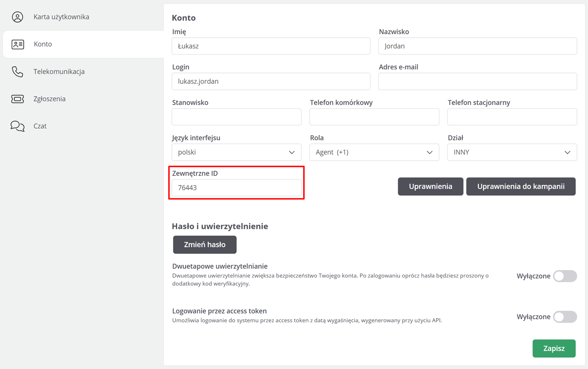Open Uprawnienia do kampanii
Image resolution: width=588 pixels, height=369 pixels.
521,187
